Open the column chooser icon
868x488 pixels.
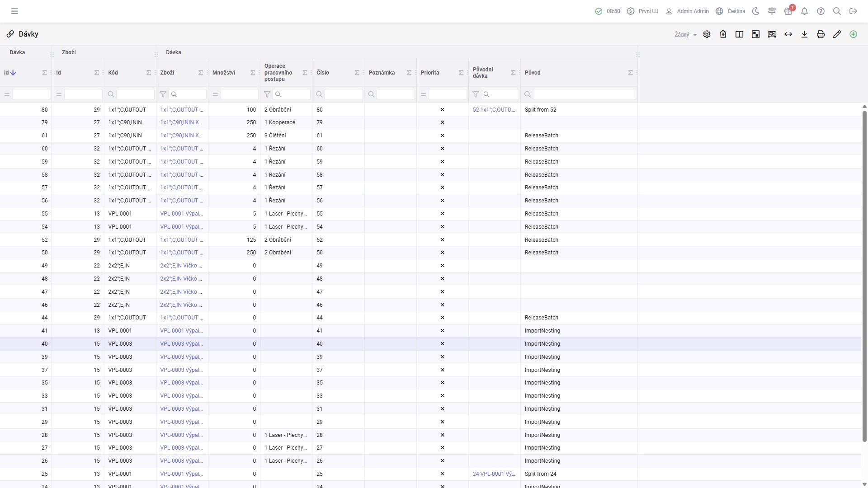[739, 34]
